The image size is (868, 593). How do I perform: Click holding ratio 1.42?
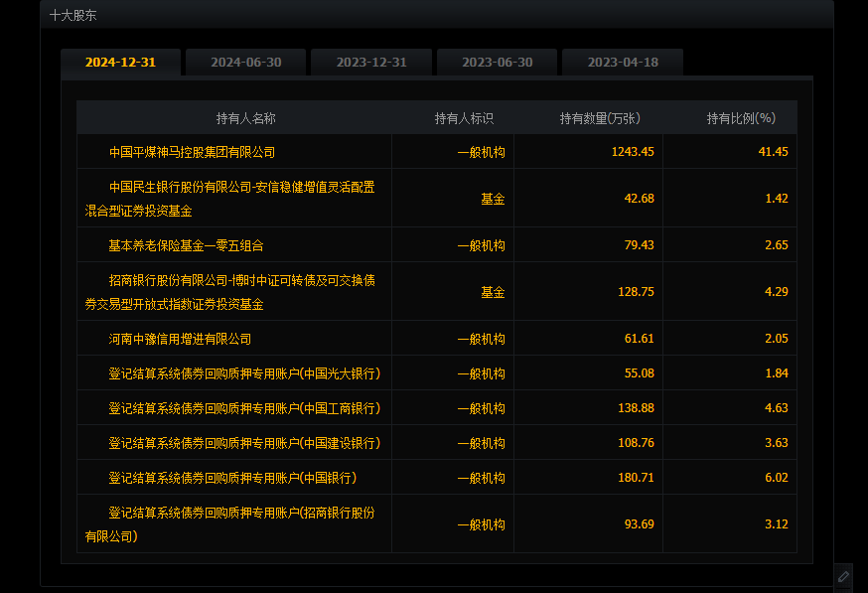pos(777,199)
